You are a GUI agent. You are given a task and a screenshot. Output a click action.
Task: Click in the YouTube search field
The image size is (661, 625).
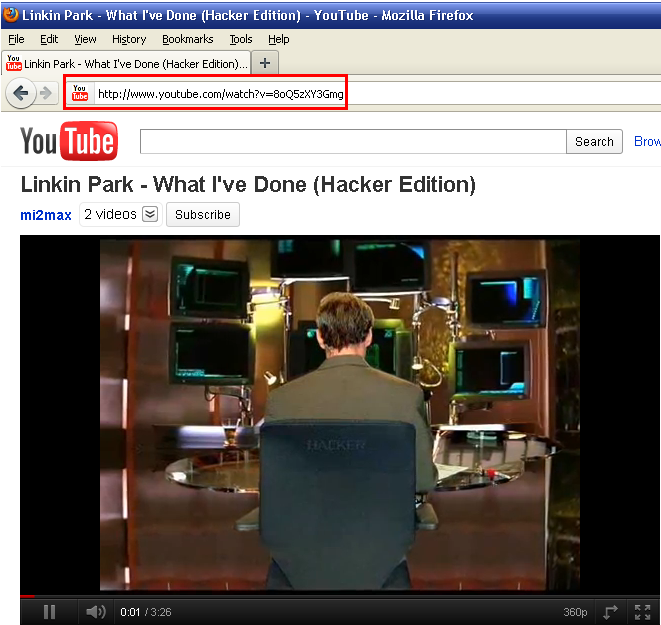pos(353,141)
